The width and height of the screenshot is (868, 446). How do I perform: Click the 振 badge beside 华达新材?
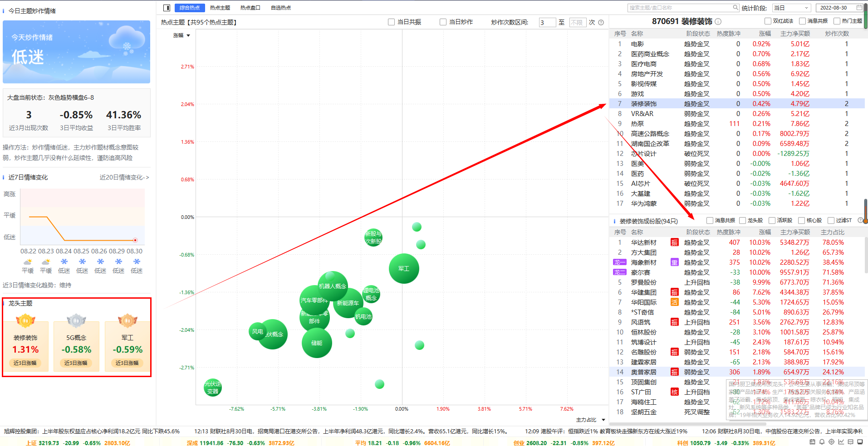tap(675, 242)
